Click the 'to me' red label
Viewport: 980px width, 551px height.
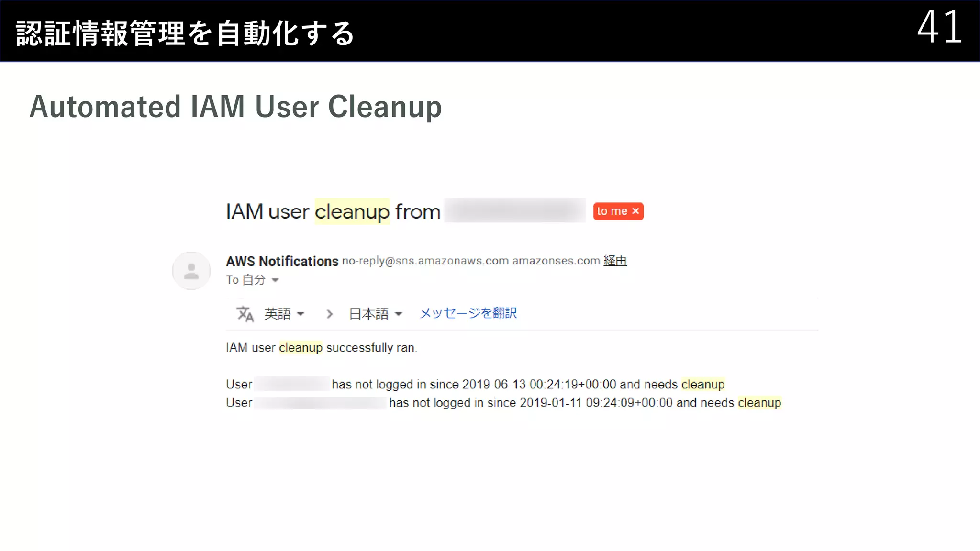(618, 211)
